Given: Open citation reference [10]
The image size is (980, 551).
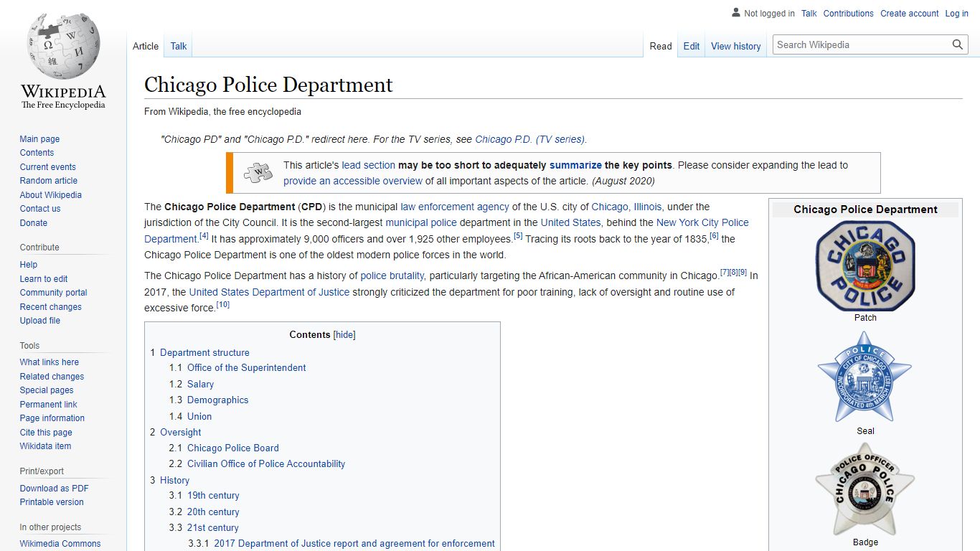Looking at the screenshot, I should (x=223, y=304).
